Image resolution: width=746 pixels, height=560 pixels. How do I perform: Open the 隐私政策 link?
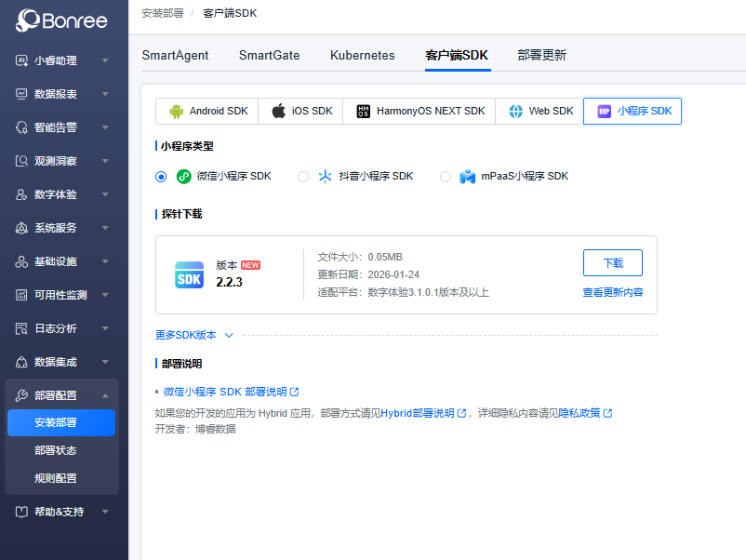pos(579,413)
